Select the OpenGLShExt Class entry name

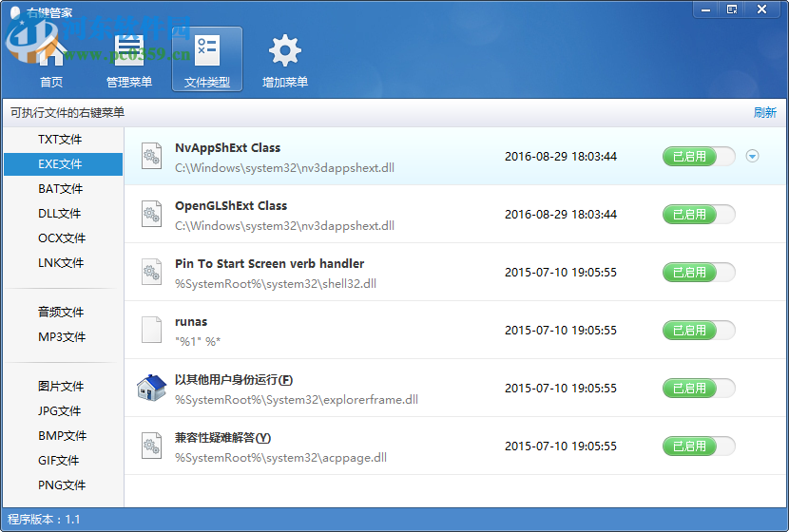[x=231, y=205]
